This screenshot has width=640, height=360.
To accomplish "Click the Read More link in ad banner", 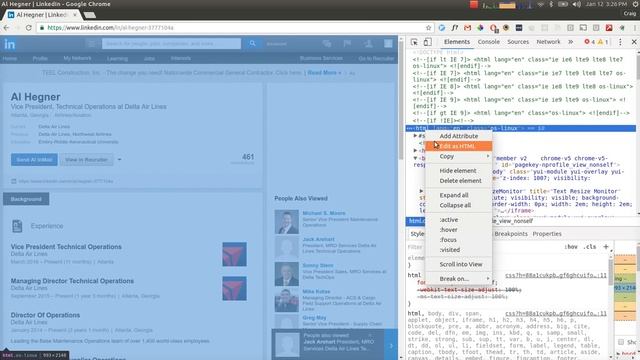I will [324, 73].
